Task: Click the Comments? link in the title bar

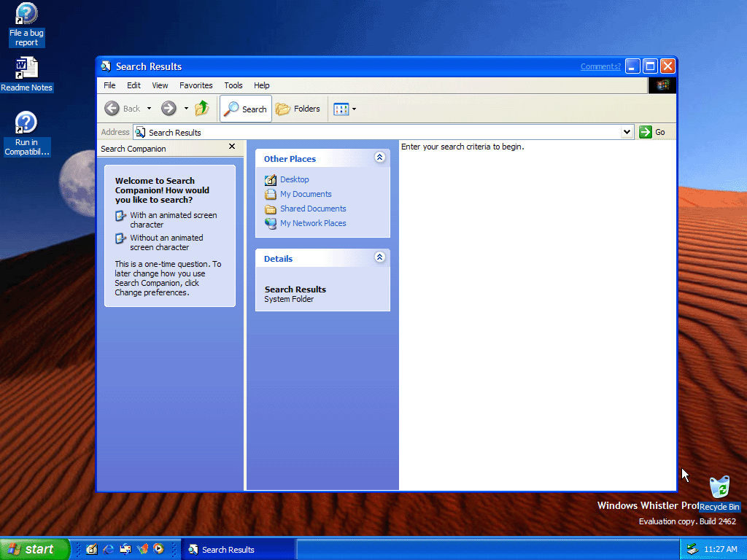Action: click(600, 66)
